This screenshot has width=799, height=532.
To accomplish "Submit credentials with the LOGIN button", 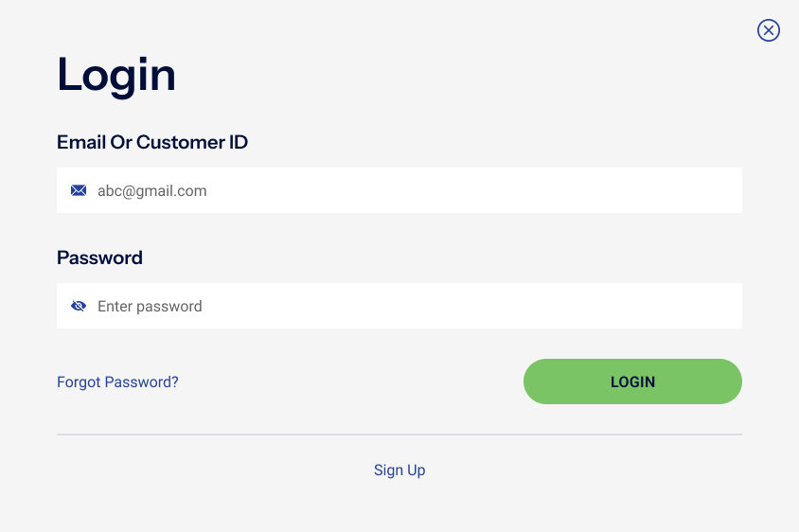I will coord(632,381).
